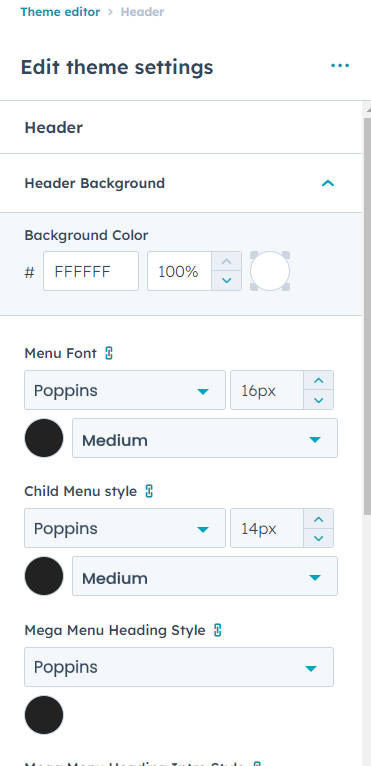The height and width of the screenshot is (766, 371).
Task: Open the Menu Font black color swatch
Action: tap(44, 438)
